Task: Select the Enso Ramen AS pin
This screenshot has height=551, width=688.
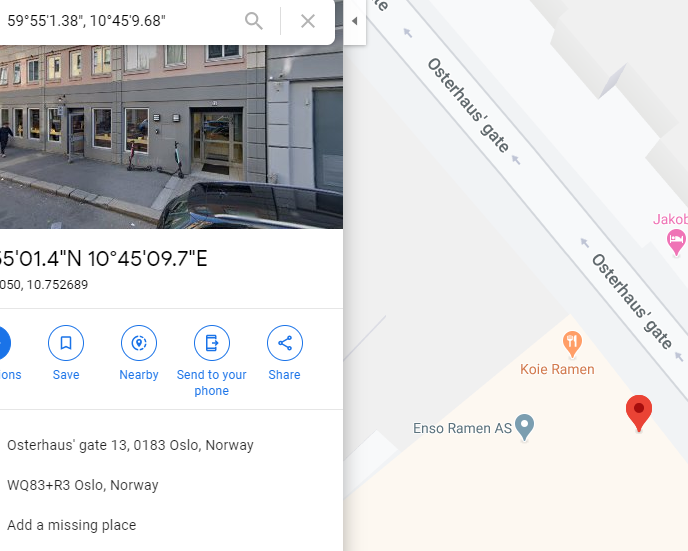Action: pyautogui.click(x=524, y=426)
